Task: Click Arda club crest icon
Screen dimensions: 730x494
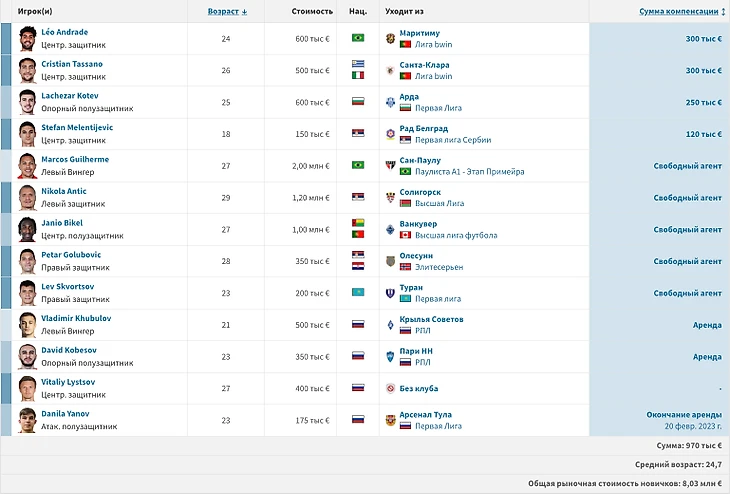Action: tap(391, 102)
